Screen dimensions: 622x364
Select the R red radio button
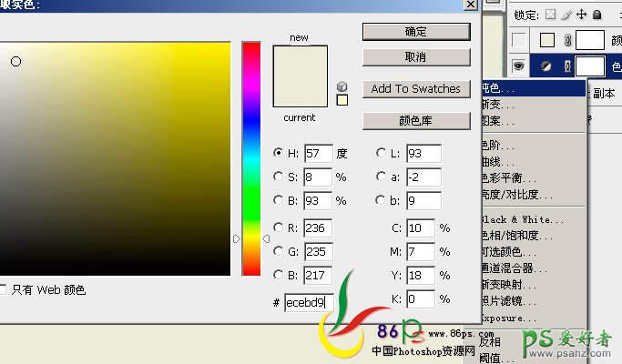click(278, 227)
